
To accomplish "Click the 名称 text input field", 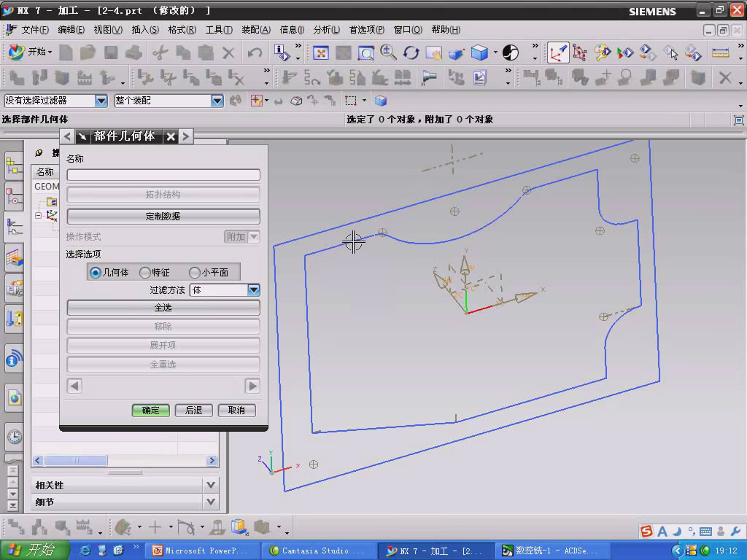I will point(163,175).
